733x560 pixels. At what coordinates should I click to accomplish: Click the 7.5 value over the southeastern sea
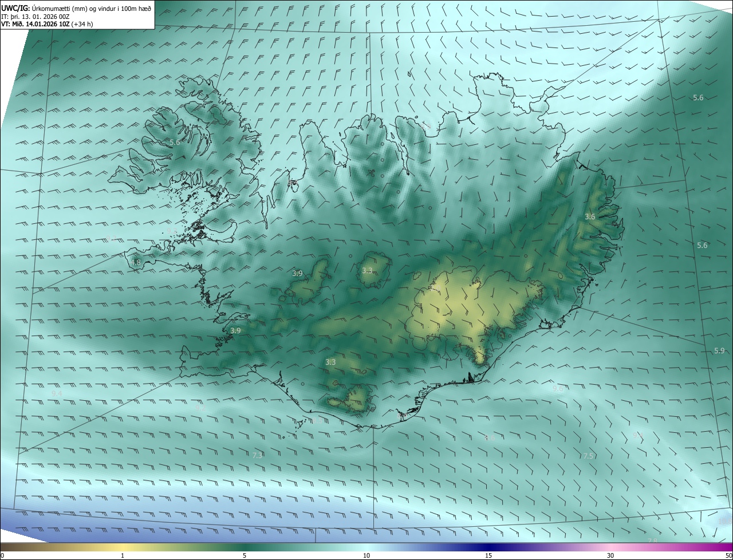(x=588, y=456)
